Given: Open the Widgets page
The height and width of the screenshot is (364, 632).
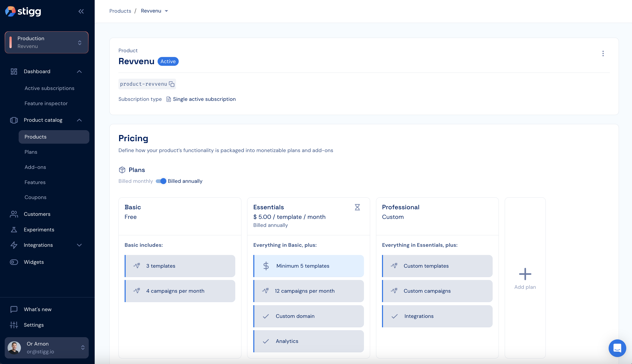Looking at the screenshot, I should 34,262.
